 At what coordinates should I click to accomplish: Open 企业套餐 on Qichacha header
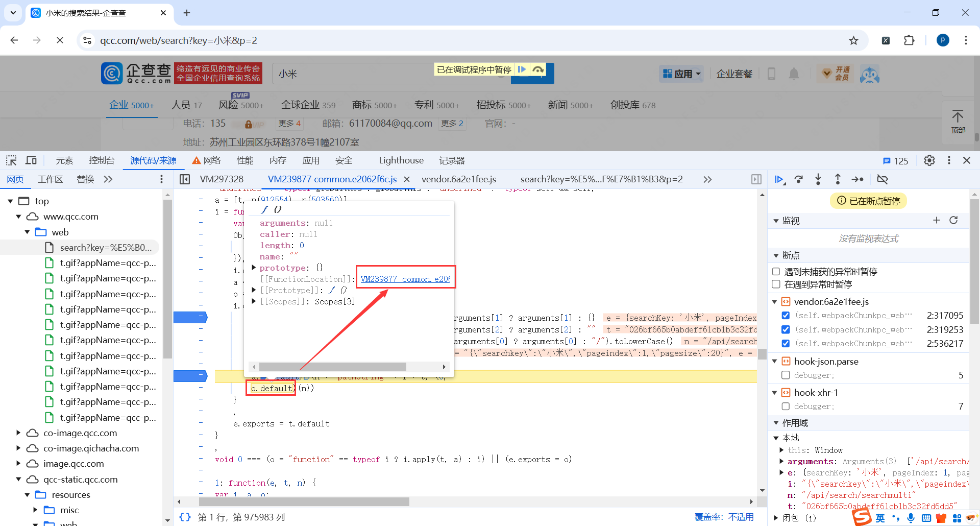click(x=734, y=74)
